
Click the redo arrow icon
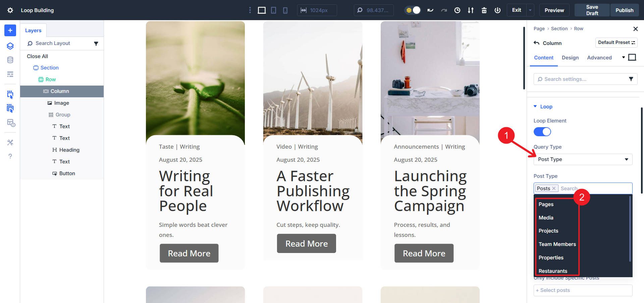[x=444, y=10]
